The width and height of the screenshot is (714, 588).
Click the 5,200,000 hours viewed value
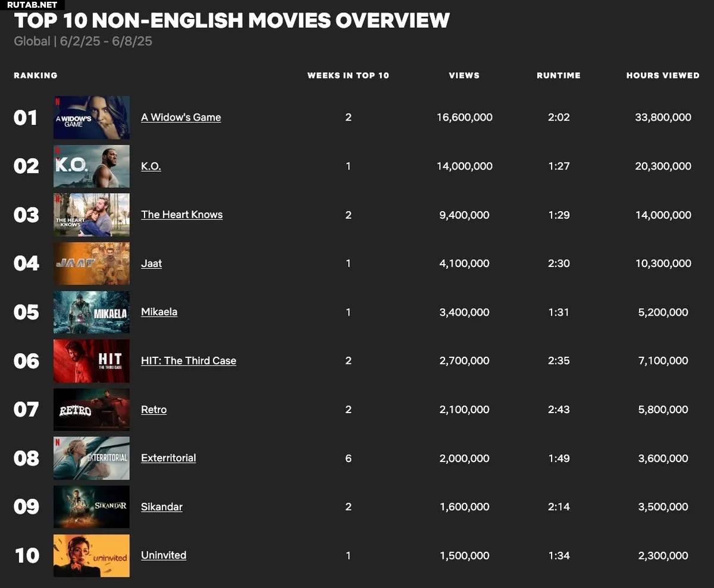click(x=663, y=312)
